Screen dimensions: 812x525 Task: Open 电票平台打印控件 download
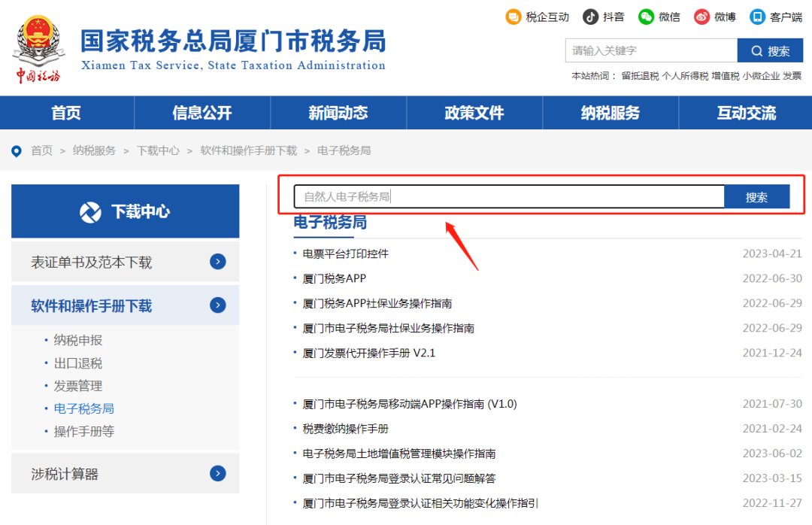(345, 253)
